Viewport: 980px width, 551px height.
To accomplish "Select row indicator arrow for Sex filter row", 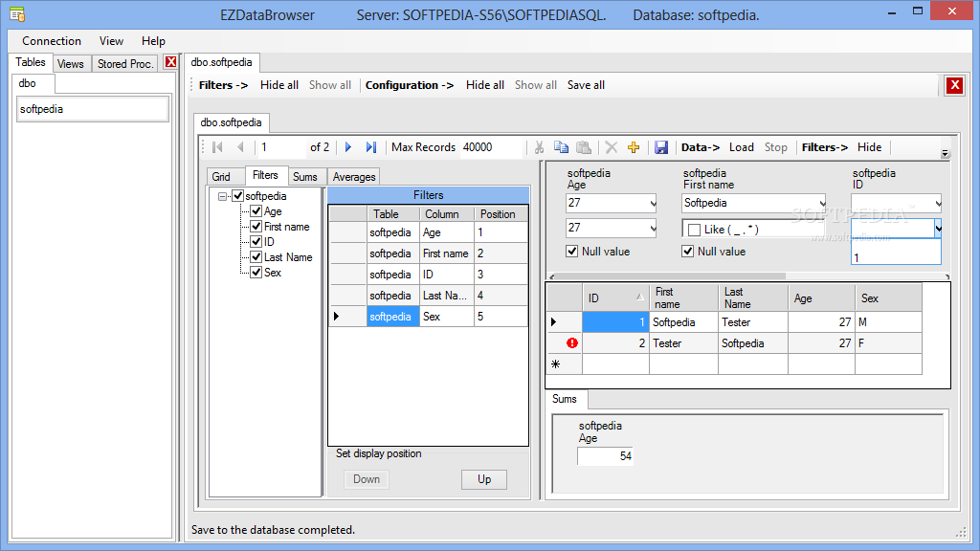I will (x=336, y=317).
